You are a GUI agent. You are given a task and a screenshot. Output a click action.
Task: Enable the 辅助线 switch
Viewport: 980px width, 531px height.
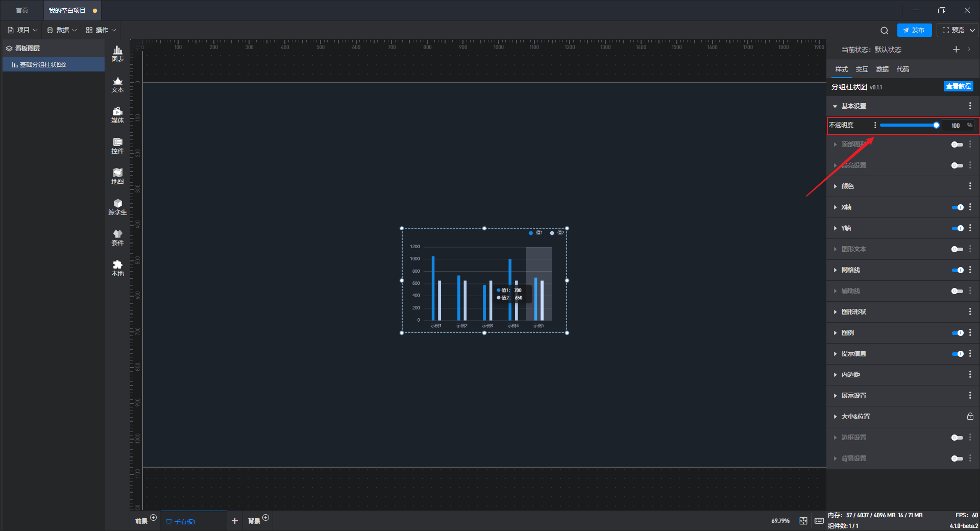point(957,291)
